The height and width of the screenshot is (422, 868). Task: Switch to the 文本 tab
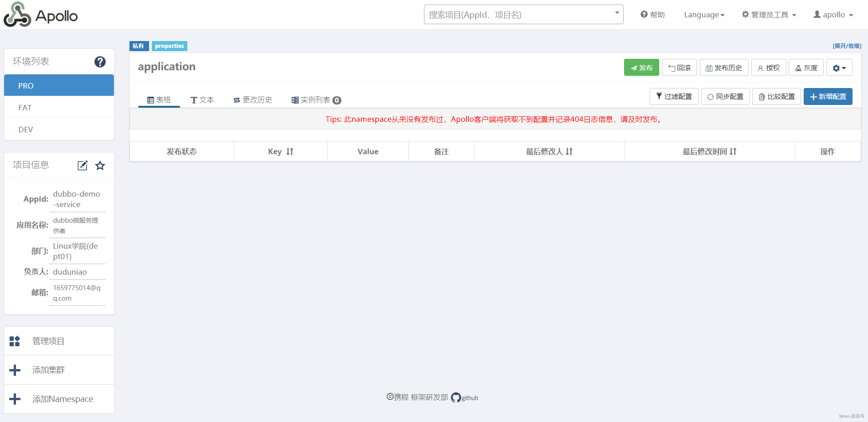[202, 100]
